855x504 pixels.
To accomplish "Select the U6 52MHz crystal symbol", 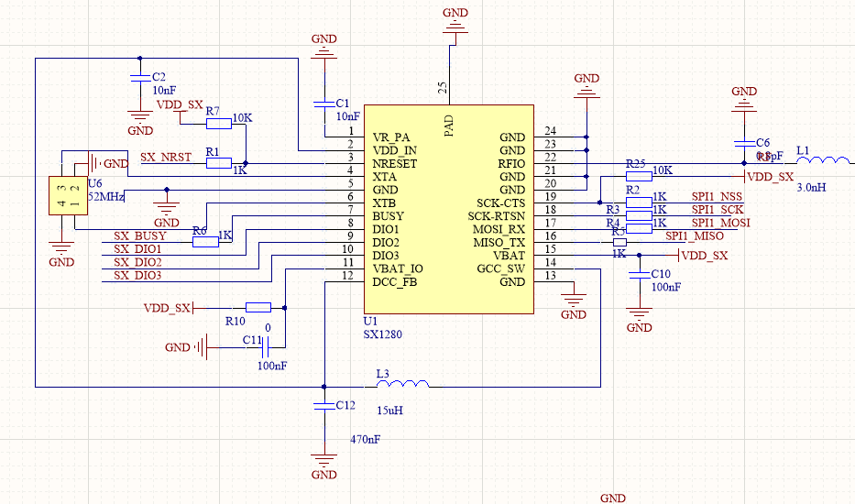I will click(68, 196).
